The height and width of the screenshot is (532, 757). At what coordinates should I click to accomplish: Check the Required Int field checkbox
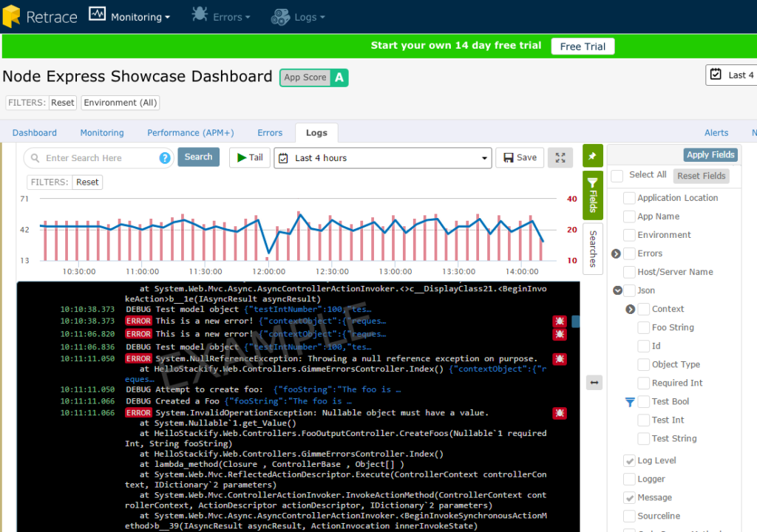pyautogui.click(x=644, y=383)
